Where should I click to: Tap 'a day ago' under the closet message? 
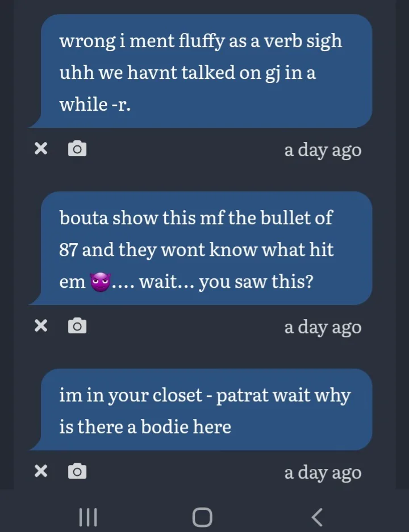coord(323,472)
